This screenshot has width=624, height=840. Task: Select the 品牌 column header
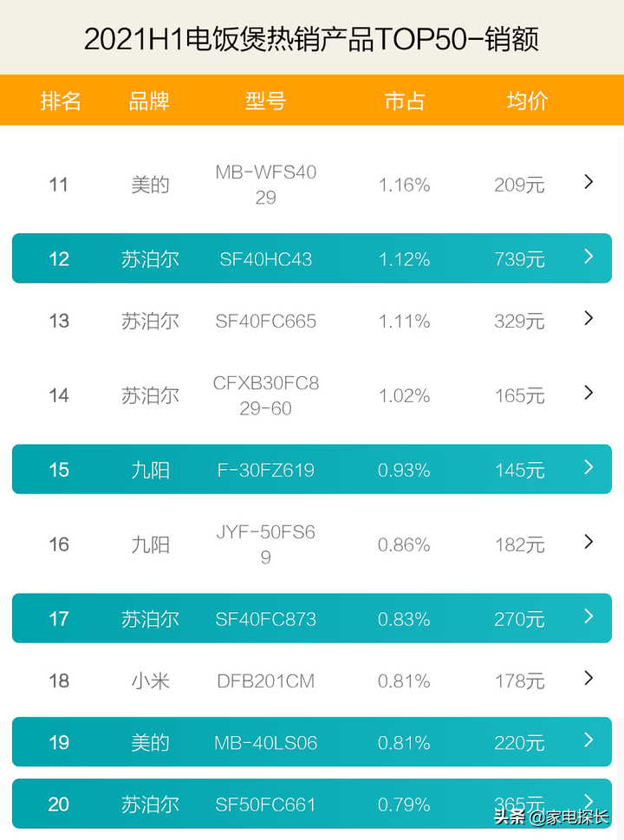[x=149, y=101]
